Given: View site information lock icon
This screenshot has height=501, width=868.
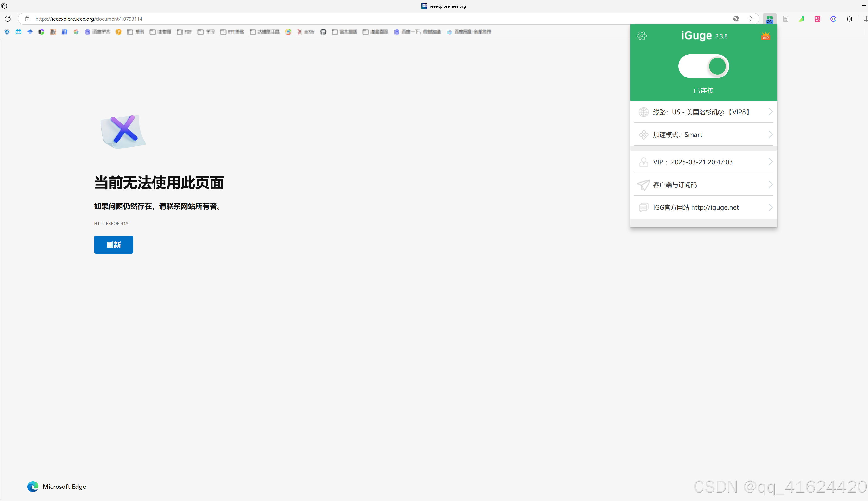Looking at the screenshot, I should (x=27, y=19).
